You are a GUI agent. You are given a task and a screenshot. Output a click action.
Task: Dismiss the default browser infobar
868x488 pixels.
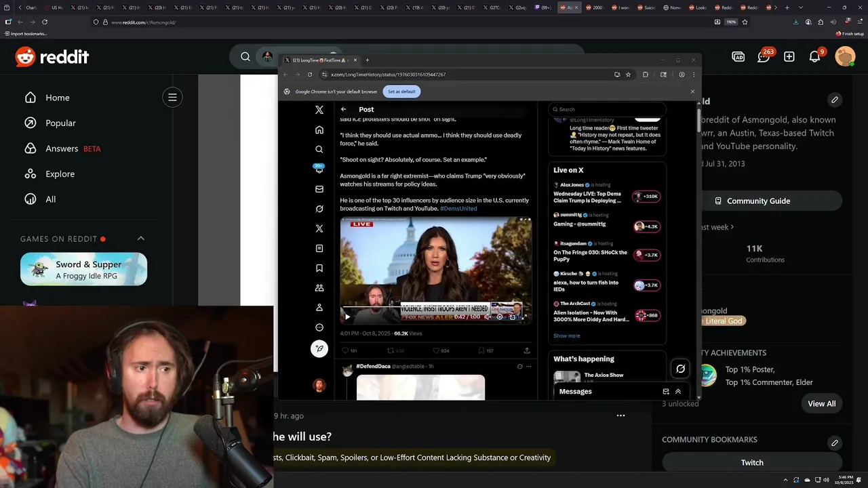(692, 91)
